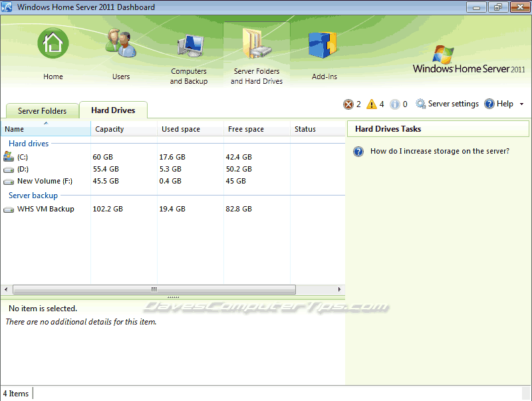Image resolution: width=532 pixels, height=401 pixels.
Task: Click the 5.3 GB used space value
Action: [170, 169]
